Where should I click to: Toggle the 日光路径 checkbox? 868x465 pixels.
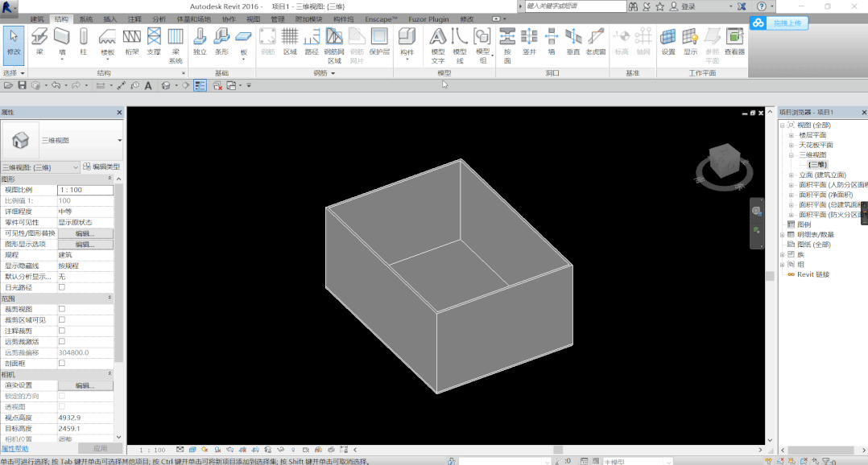(x=62, y=287)
